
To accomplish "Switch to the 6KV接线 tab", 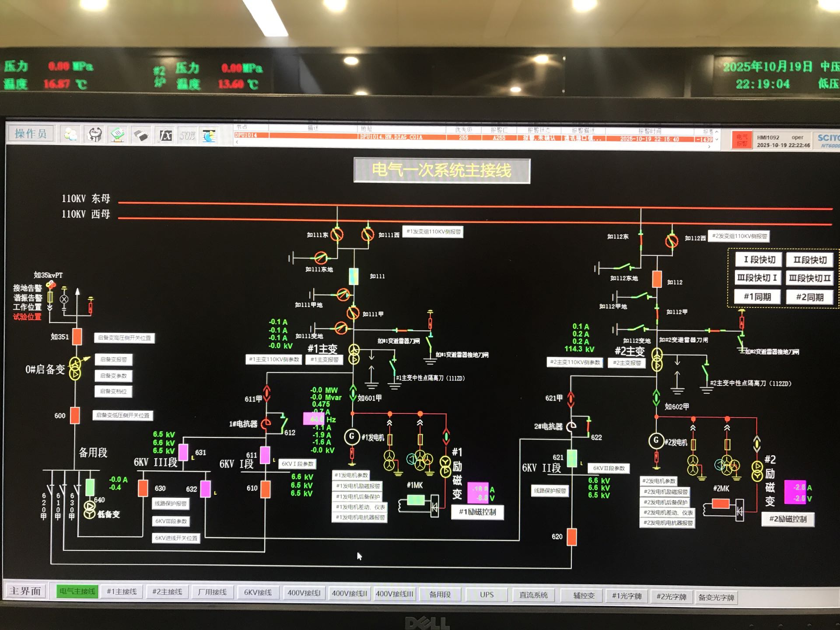I will 258,592.
